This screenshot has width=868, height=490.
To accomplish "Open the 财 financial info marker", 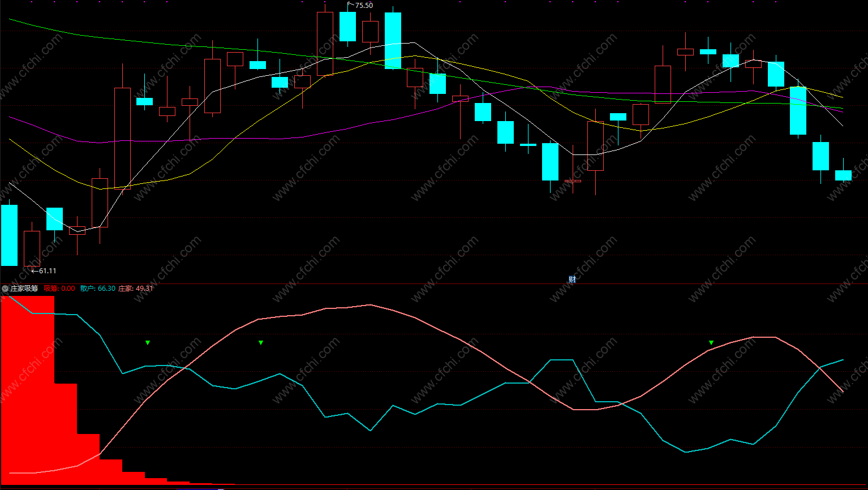I will coord(572,279).
